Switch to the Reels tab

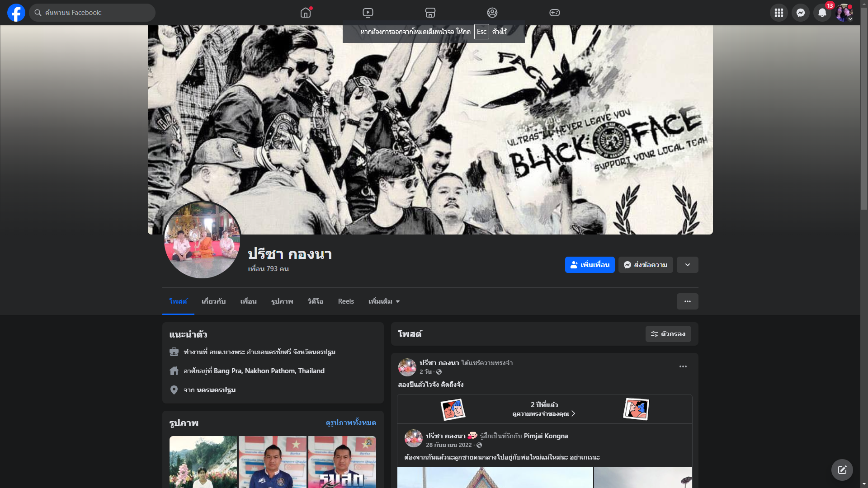pos(346,301)
